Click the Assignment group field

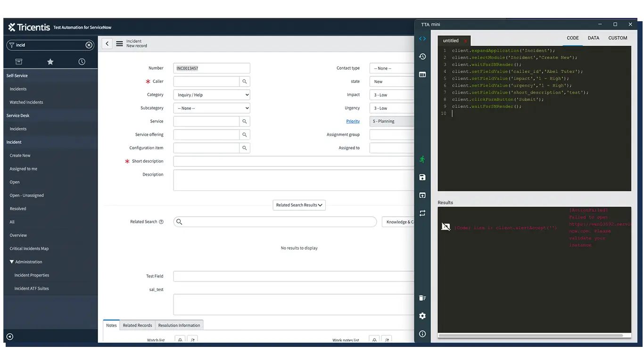click(x=392, y=135)
